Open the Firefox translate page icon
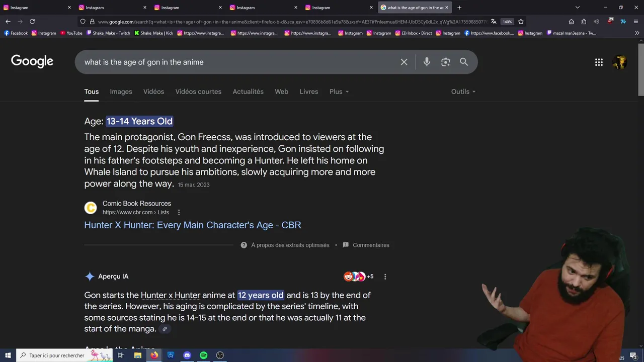Viewport: 644px width, 362px height. pos(494,22)
